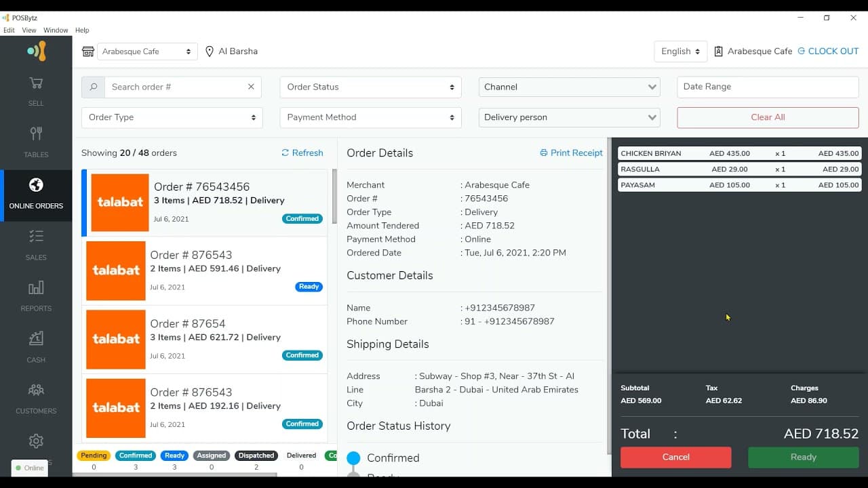868x488 pixels.
Task: Select the PAYASAM item row
Action: point(740,185)
